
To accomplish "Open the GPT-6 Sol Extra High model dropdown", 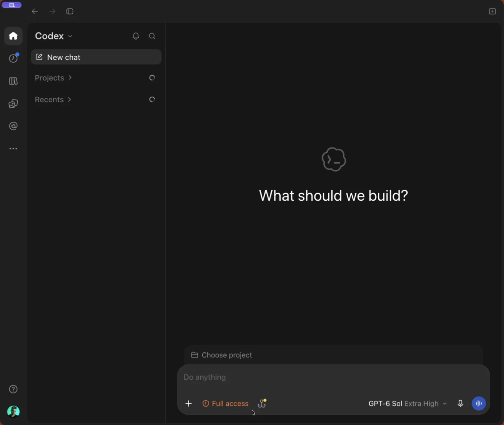I will point(408,404).
